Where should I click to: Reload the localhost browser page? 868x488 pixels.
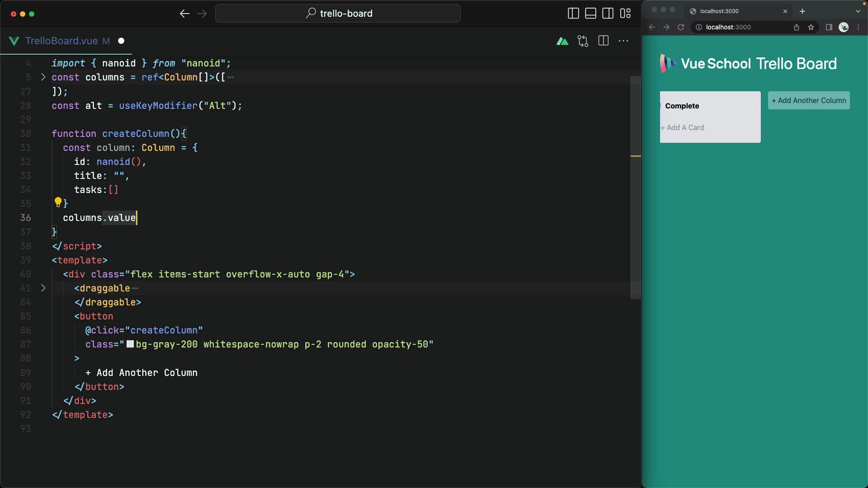pyautogui.click(x=681, y=27)
